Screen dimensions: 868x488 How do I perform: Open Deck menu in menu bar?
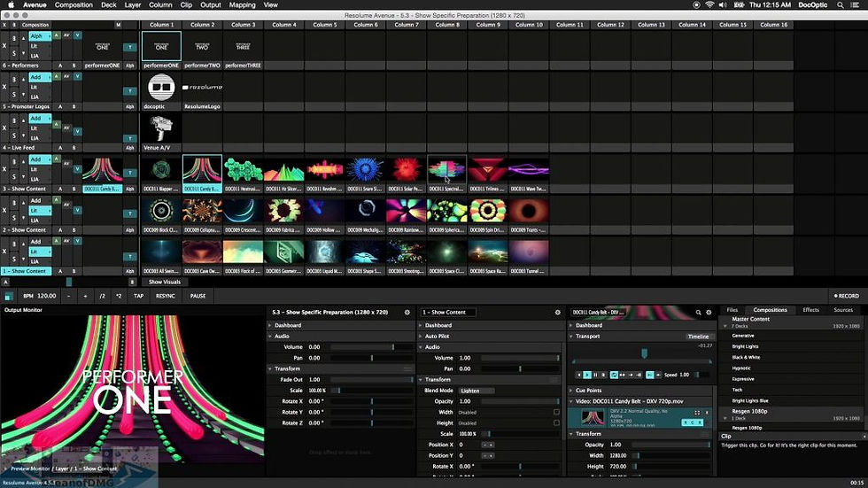(108, 4)
